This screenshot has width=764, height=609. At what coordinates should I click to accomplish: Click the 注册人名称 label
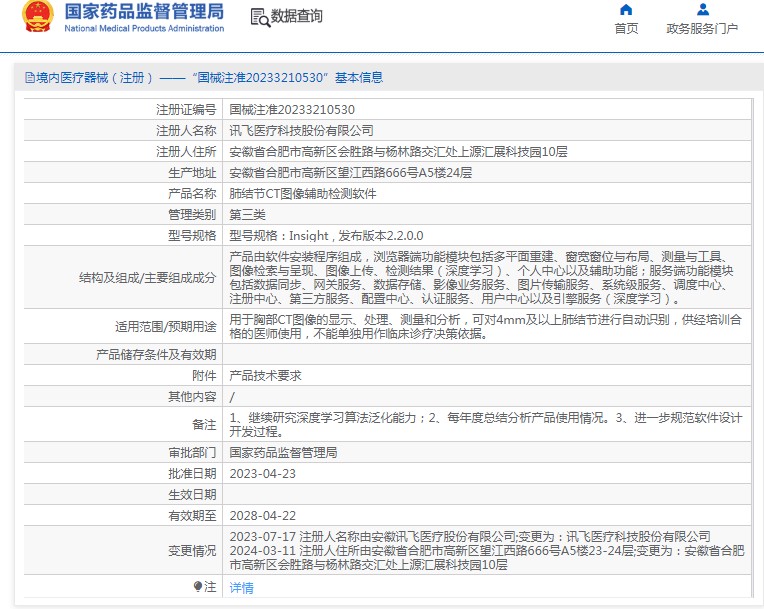click(186, 131)
